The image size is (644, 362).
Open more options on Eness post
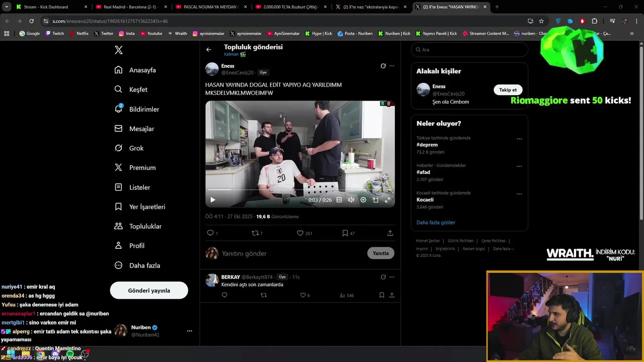coord(392,66)
